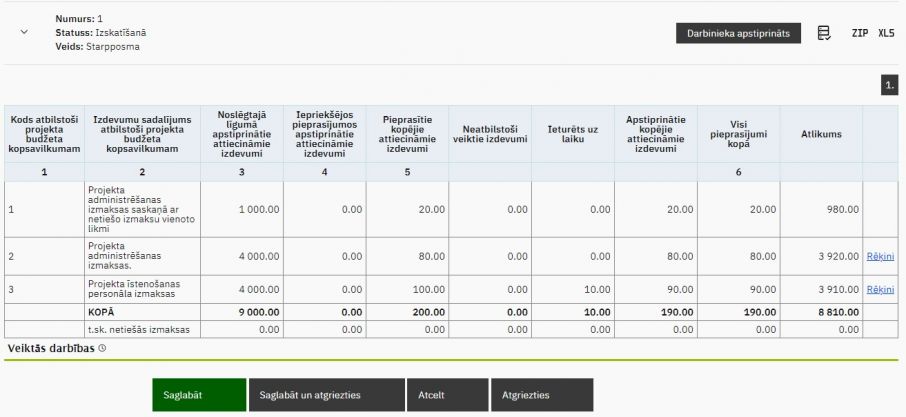This screenshot has height=417, width=906.
Task: Click the 10.00 Ieturēts value in row 3
Action: point(599,289)
